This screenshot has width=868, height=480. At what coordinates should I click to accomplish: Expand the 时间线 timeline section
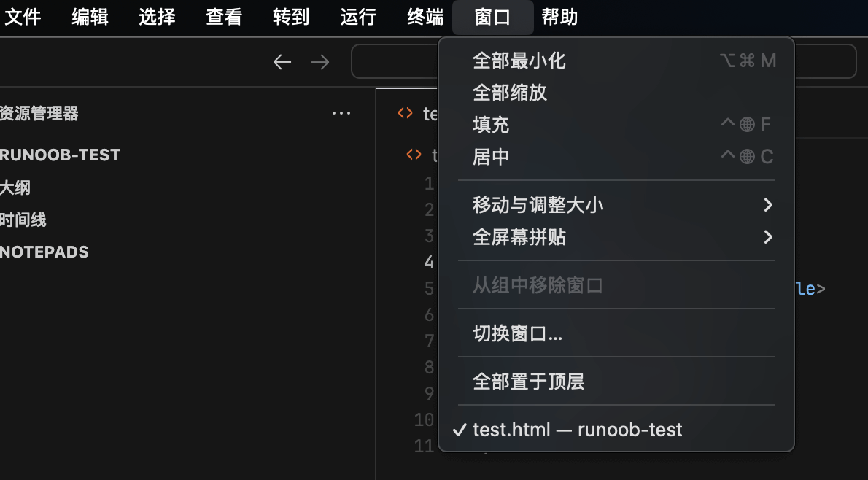[23, 220]
